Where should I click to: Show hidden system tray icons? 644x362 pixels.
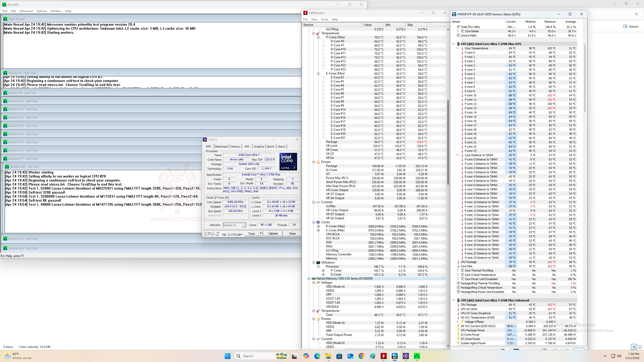605,356
